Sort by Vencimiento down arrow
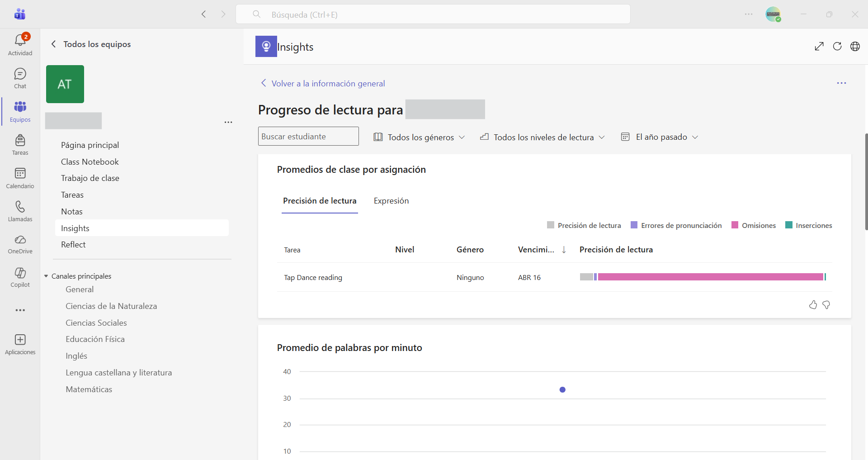 pos(564,250)
